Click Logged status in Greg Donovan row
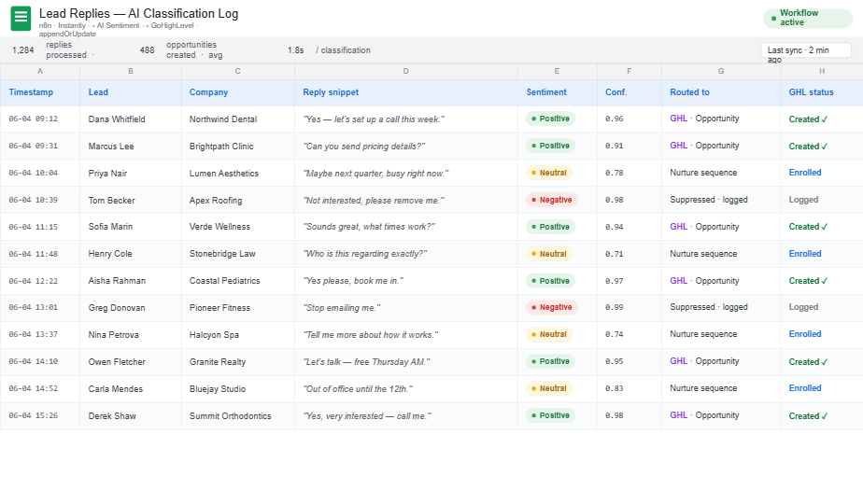 [x=803, y=307]
